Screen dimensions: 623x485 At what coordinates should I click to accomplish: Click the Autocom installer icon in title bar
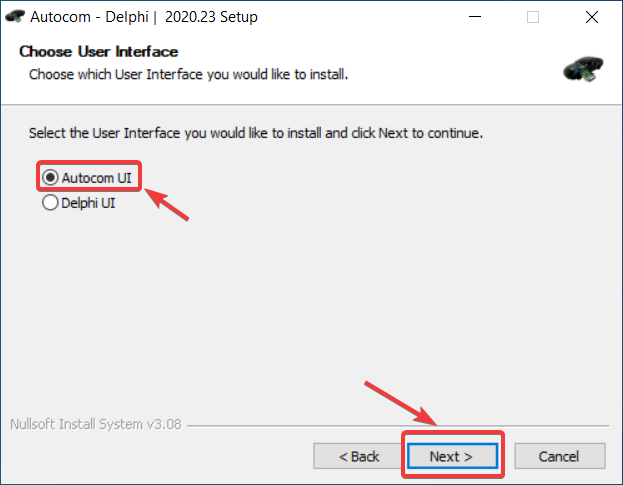click(15, 17)
